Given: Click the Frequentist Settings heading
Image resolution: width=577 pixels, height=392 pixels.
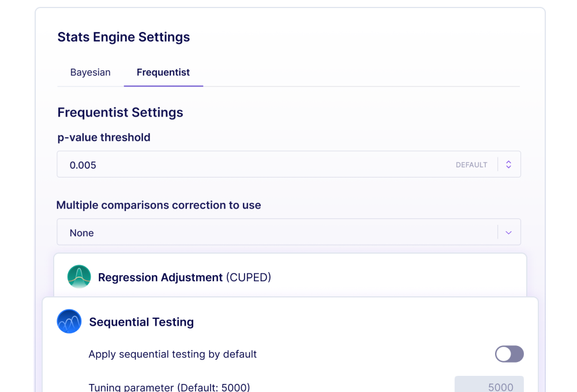Looking at the screenshot, I should coord(120,112).
